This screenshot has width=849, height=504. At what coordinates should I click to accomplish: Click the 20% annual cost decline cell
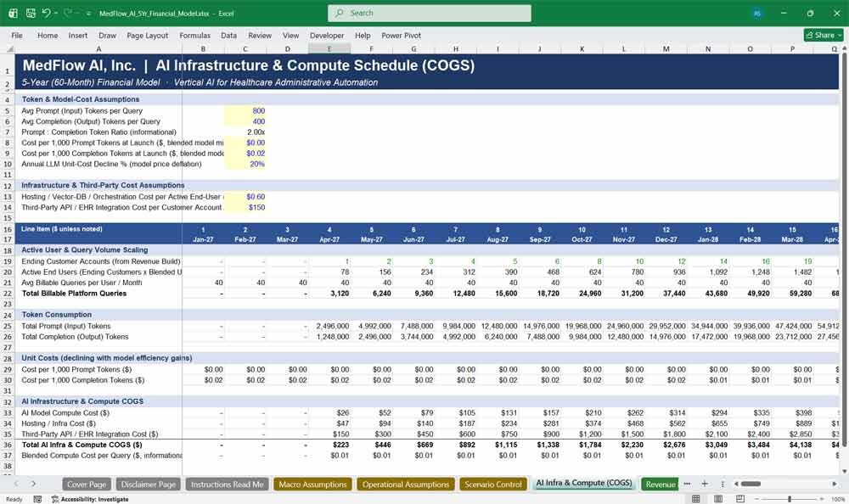pos(245,164)
